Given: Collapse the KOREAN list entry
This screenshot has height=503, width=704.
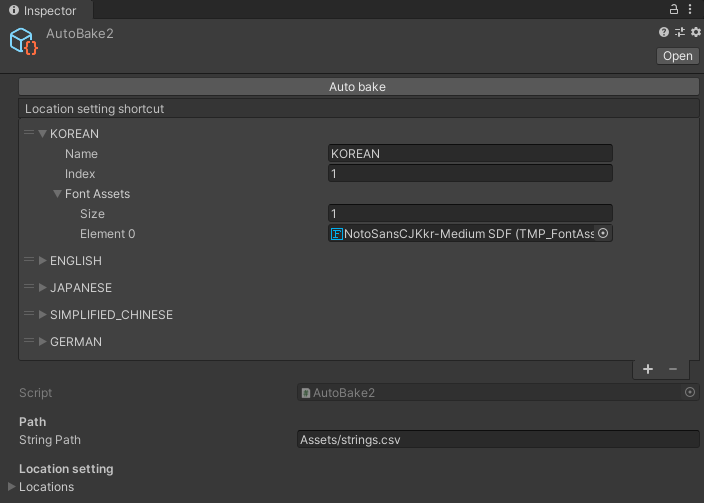Looking at the screenshot, I should (x=43, y=133).
